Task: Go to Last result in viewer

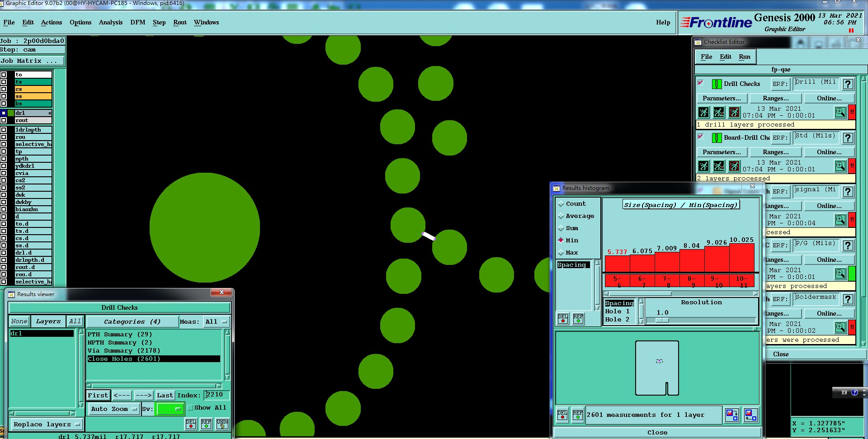Action: [x=165, y=396]
